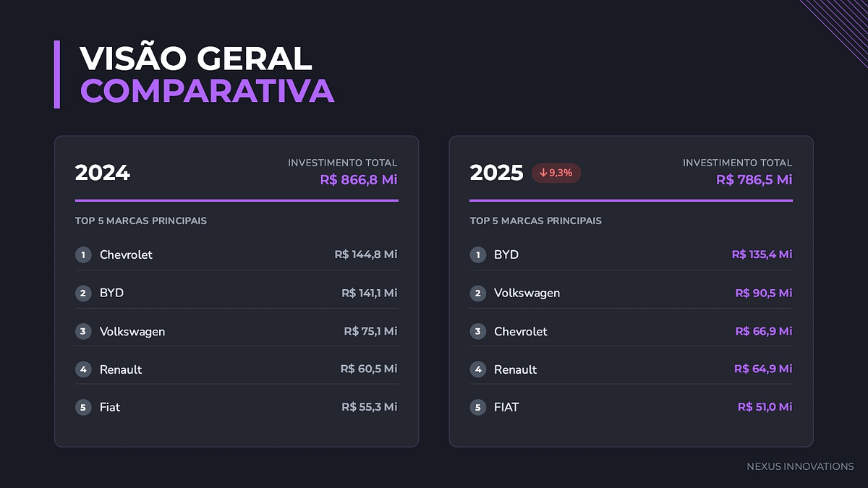Click the rank 4 badge beside Renault in 2025
This screenshot has height=488, width=868.
tap(477, 369)
